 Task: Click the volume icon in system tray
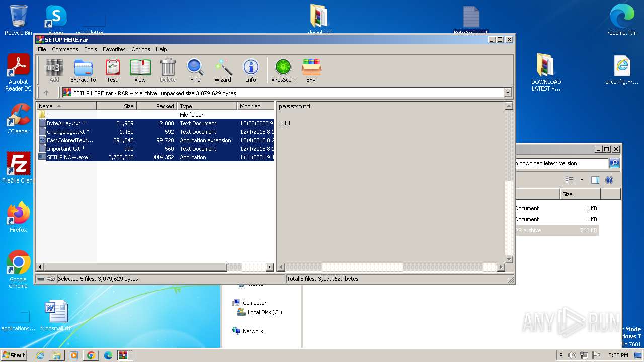click(x=572, y=355)
